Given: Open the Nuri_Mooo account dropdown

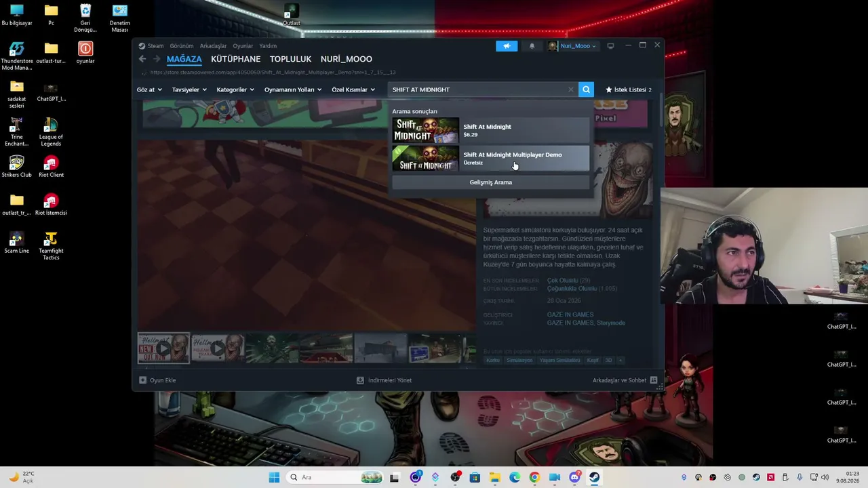Looking at the screenshot, I should pos(578,46).
